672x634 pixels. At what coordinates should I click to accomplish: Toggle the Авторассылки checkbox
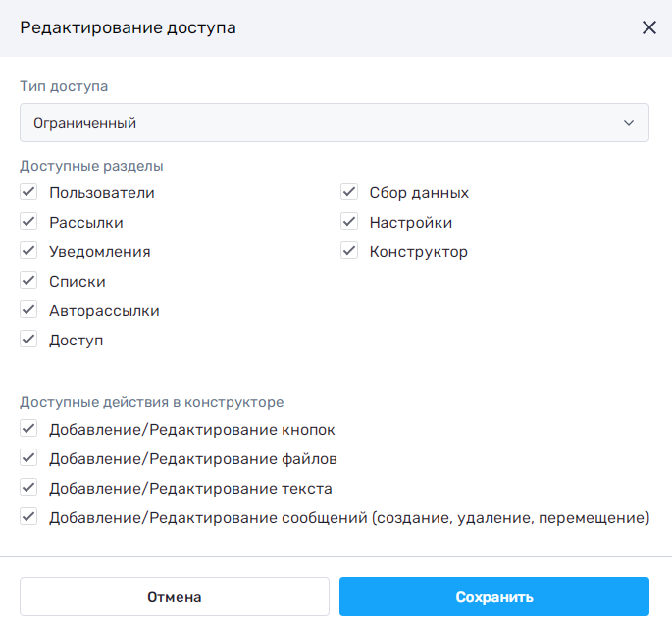(28, 311)
